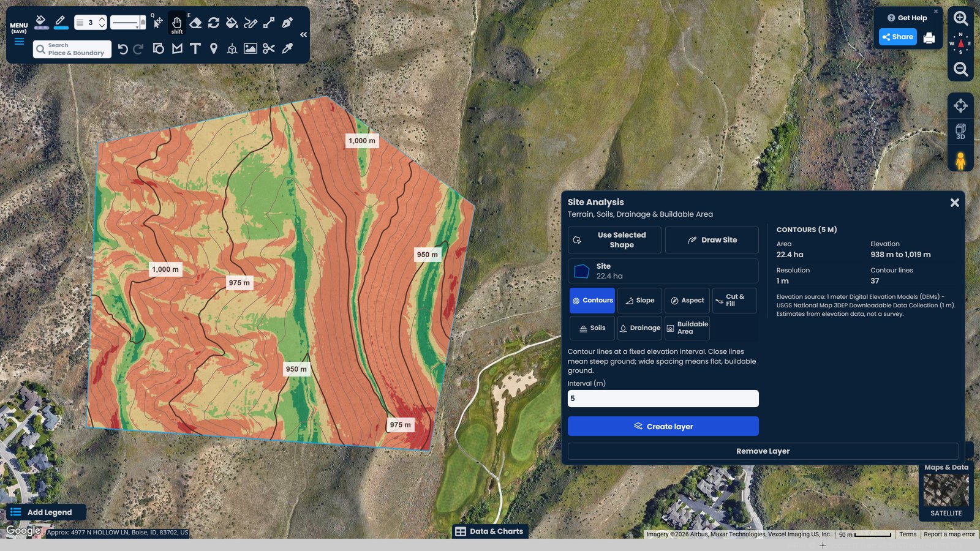Activate the Street View pegman
The height and width of the screenshot is (551, 980).
[960, 160]
